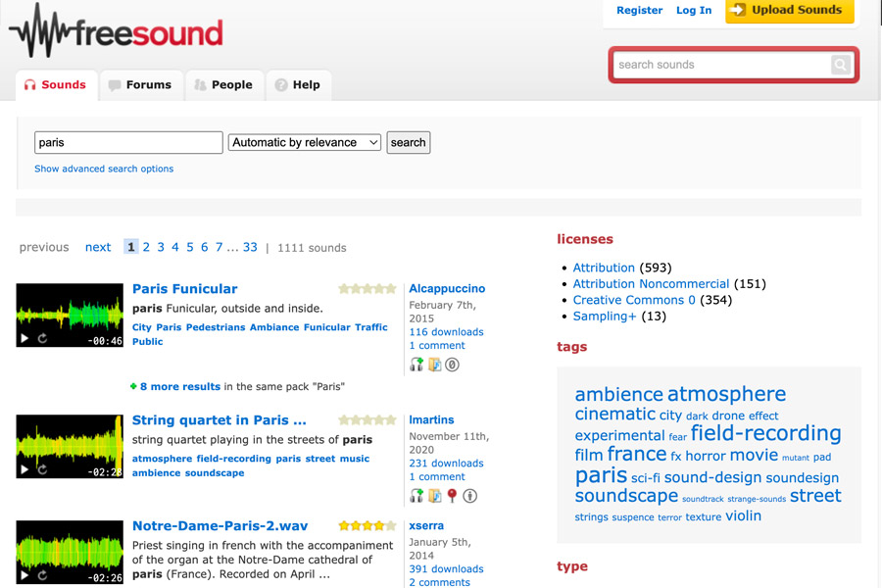Click the magnifier icon in header search
The width and height of the screenshot is (882, 588).
coord(841,65)
